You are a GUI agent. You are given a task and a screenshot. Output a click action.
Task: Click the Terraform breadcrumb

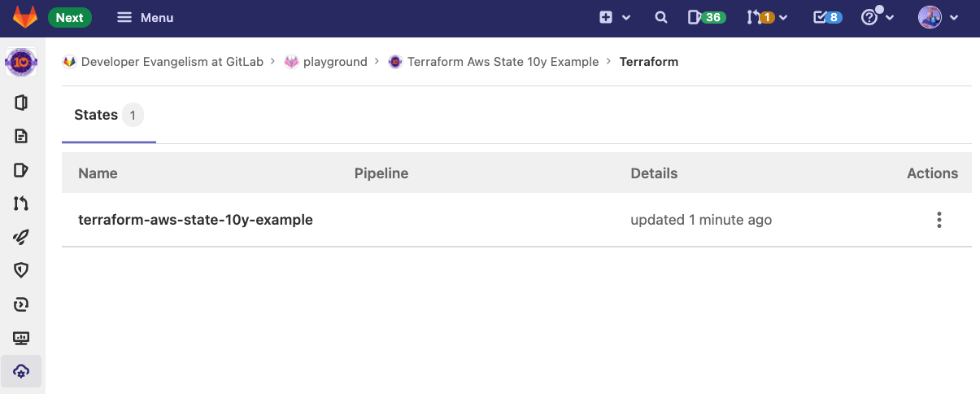pyautogui.click(x=649, y=62)
